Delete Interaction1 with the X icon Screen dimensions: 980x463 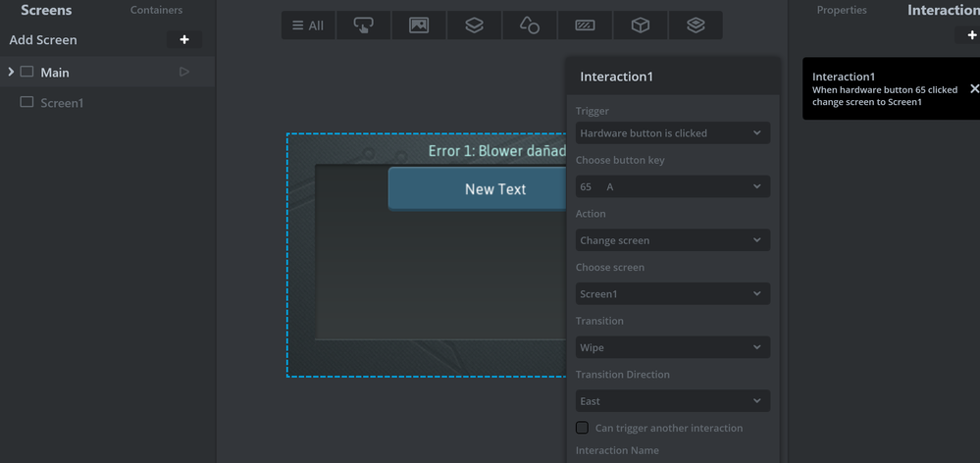pos(974,88)
